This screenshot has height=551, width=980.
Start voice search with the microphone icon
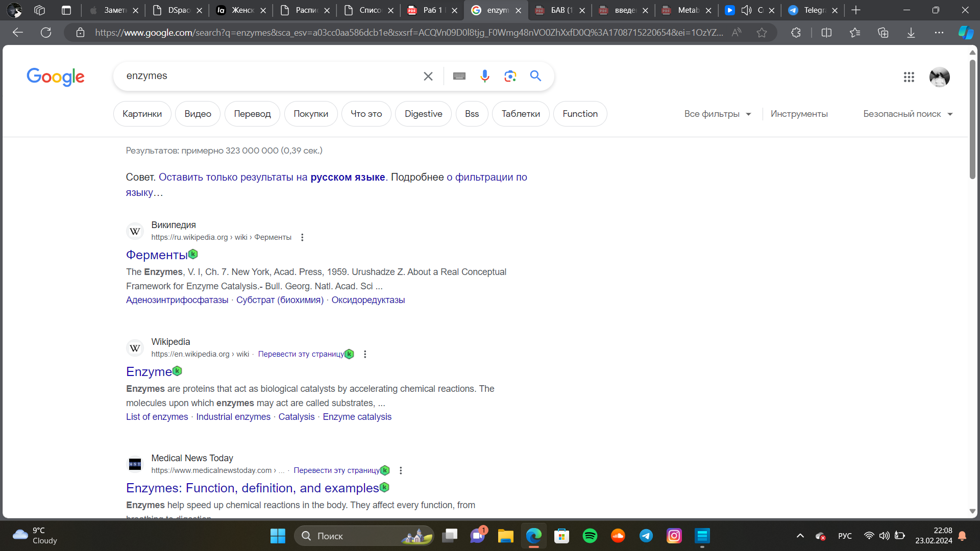[x=485, y=76]
